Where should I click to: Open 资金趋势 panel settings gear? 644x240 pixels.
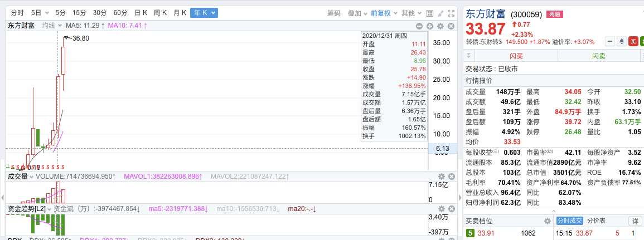point(442,209)
